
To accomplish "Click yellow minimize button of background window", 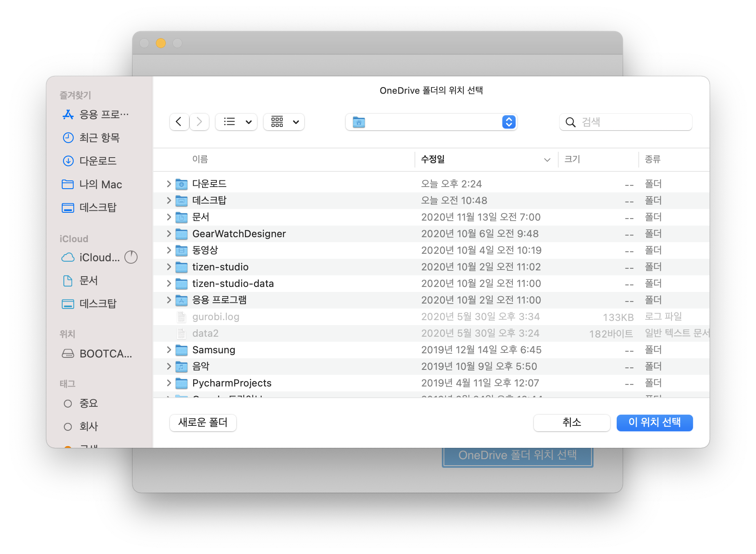I will [161, 43].
